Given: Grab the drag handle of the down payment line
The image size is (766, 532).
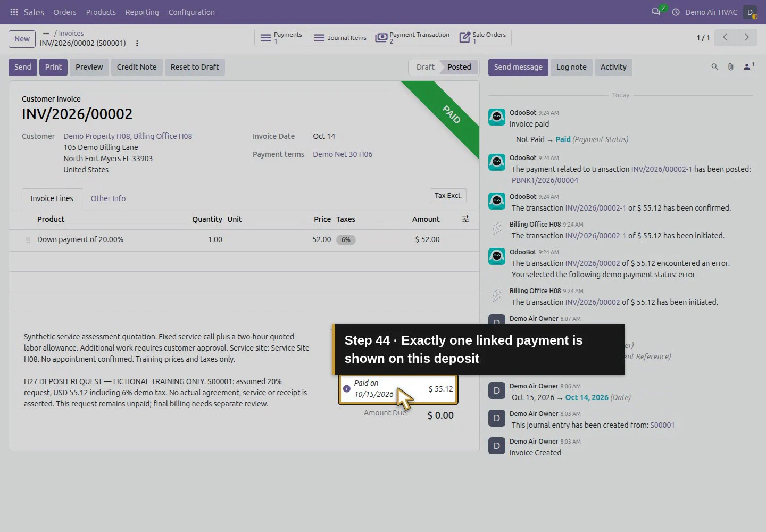Looking at the screenshot, I should click(x=28, y=240).
